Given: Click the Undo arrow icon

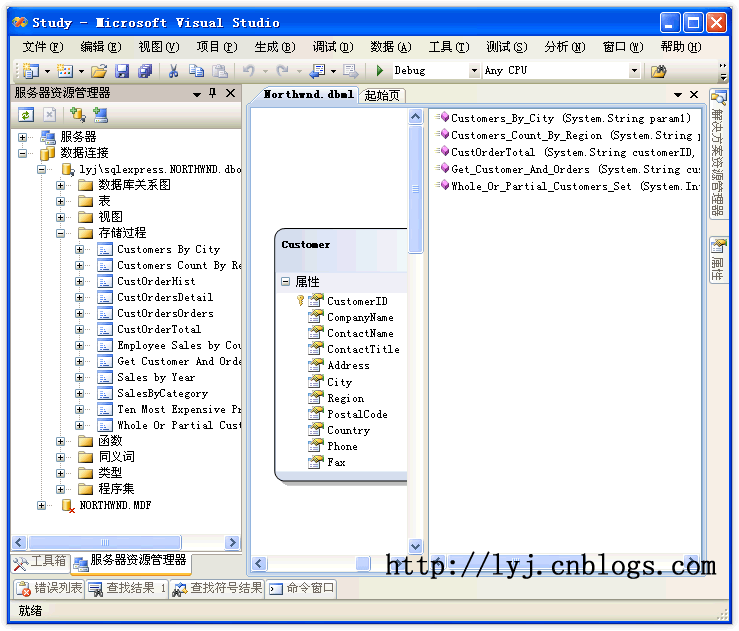Looking at the screenshot, I should click(248, 71).
